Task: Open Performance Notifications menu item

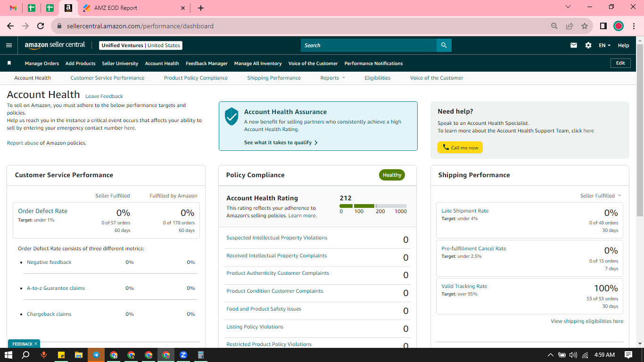Action: click(x=373, y=63)
